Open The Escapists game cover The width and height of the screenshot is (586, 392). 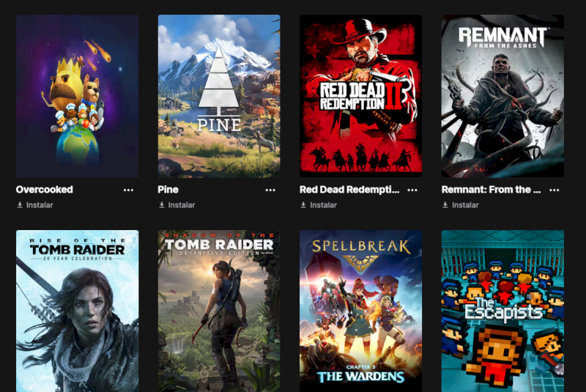pyautogui.click(x=502, y=311)
